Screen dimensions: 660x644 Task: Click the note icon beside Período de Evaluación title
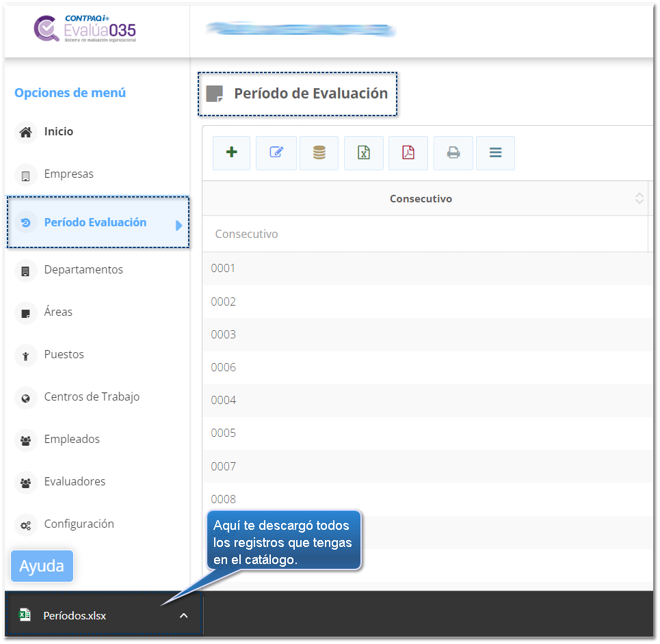[x=215, y=94]
